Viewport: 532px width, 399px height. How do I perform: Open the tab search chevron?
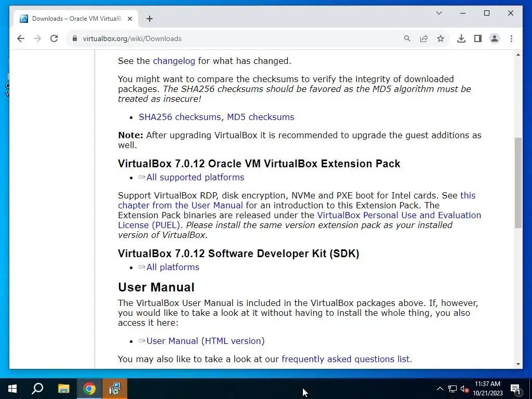(438, 13)
